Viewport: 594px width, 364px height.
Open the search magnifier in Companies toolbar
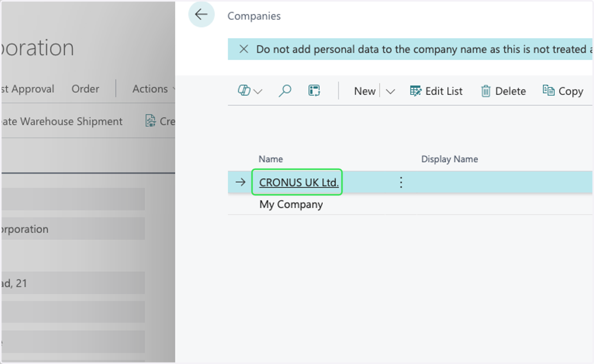click(x=285, y=91)
